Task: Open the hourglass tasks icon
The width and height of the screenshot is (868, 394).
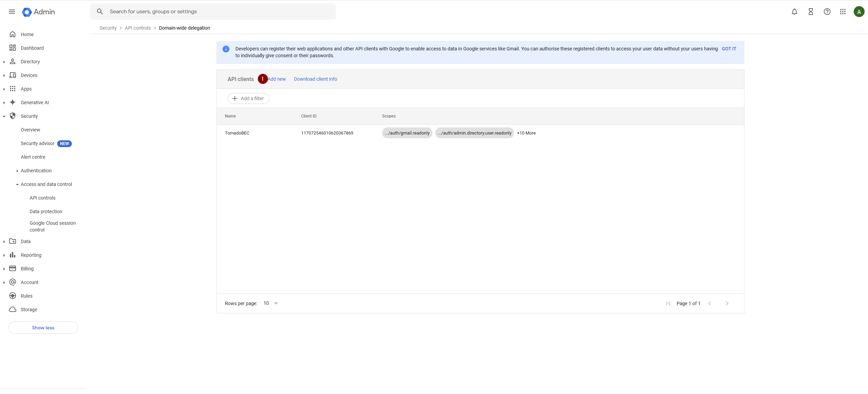Action: (810, 12)
